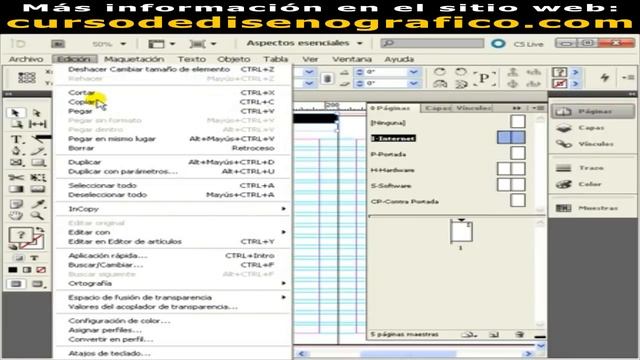Click Apply Color black swatch in toolbox
This screenshot has width=640, height=360.
point(13,270)
